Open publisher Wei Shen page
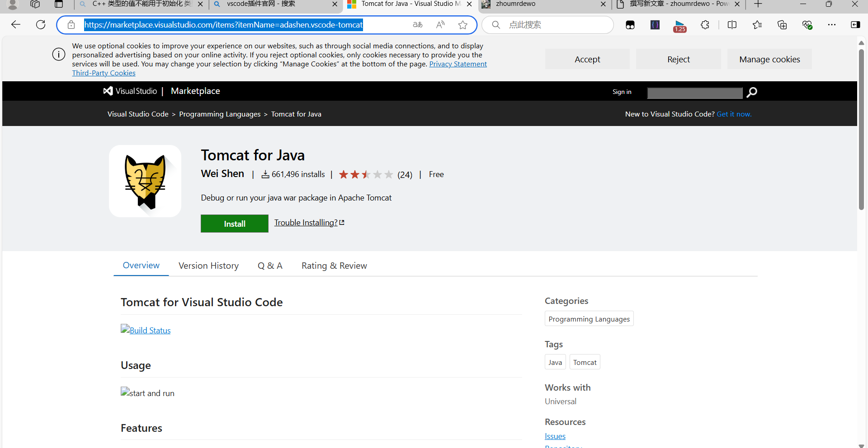The width and height of the screenshot is (868, 448). (x=222, y=174)
